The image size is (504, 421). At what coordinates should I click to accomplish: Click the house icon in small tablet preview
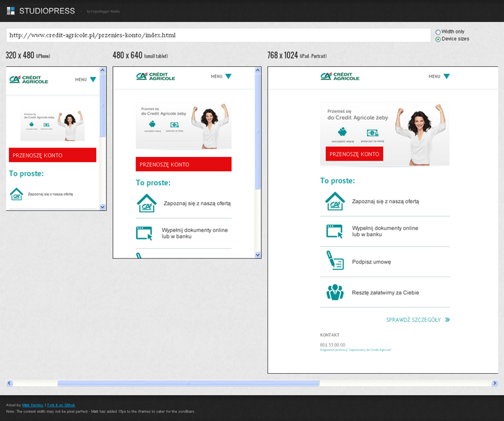pyautogui.click(x=146, y=203)
